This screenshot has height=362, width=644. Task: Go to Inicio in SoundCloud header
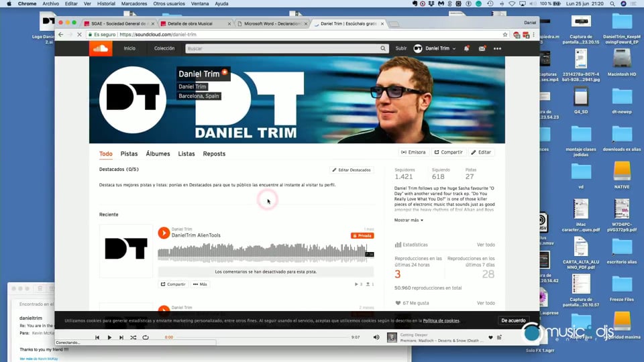[129, 48]
